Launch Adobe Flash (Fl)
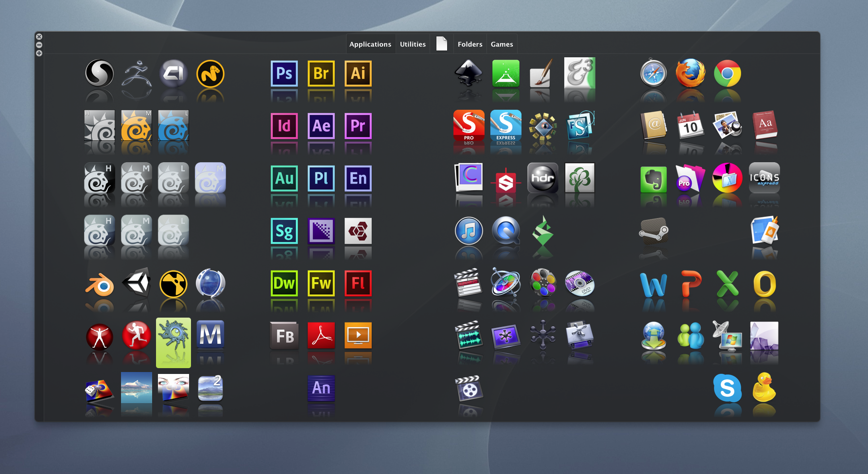The width and height of the screenshot is (868, 474). coord(358,283)
